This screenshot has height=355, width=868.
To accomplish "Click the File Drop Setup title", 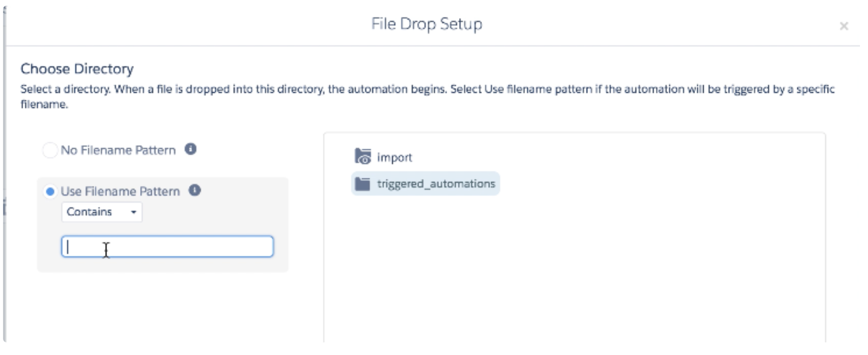I will click(x=426, y=24).
